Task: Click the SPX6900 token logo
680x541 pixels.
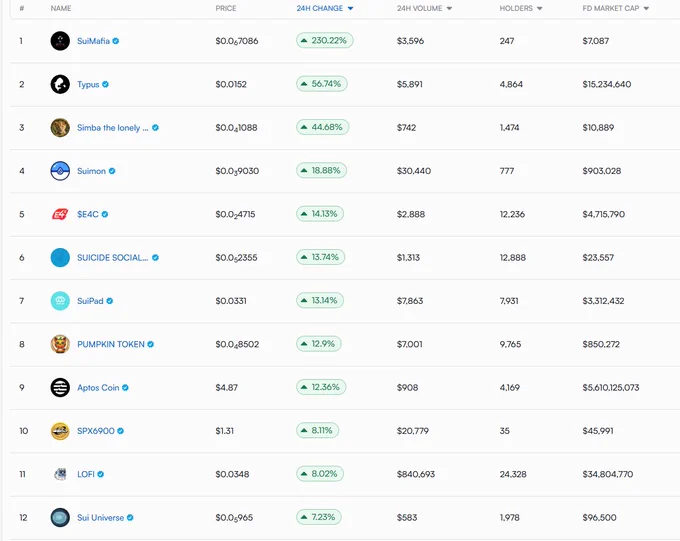Action: coord(60,431)
